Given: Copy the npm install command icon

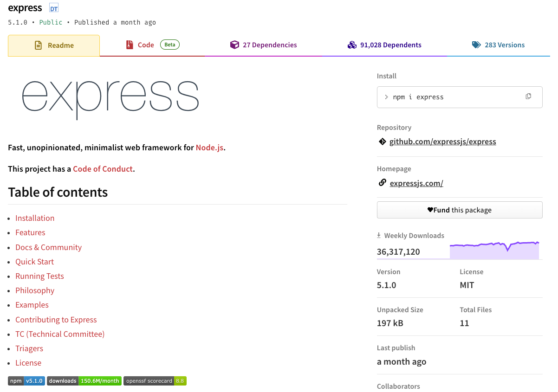Looking at the screenshot, I should [528, 96].
